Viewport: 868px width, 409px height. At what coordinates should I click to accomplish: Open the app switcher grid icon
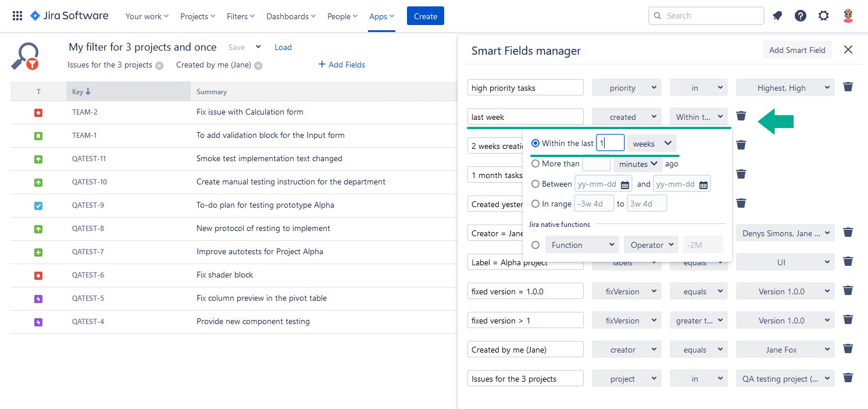[x=17, y=15]
